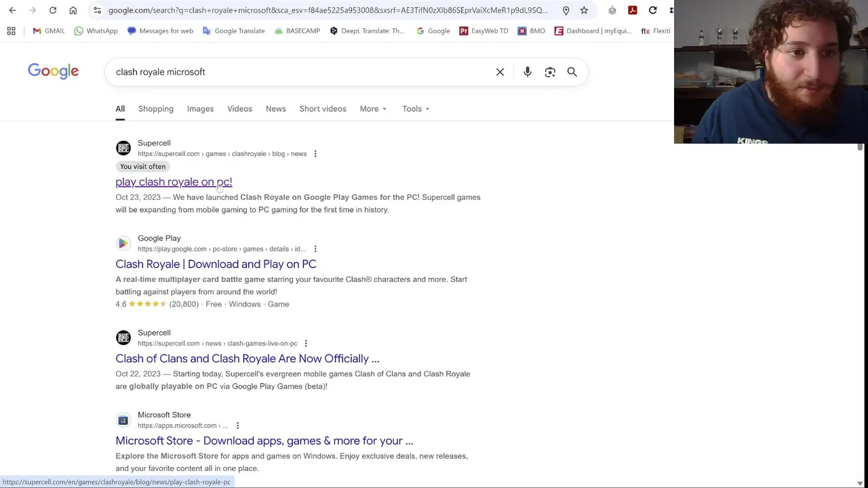Click the 'You visit often' label

click(x=142, y=167)
